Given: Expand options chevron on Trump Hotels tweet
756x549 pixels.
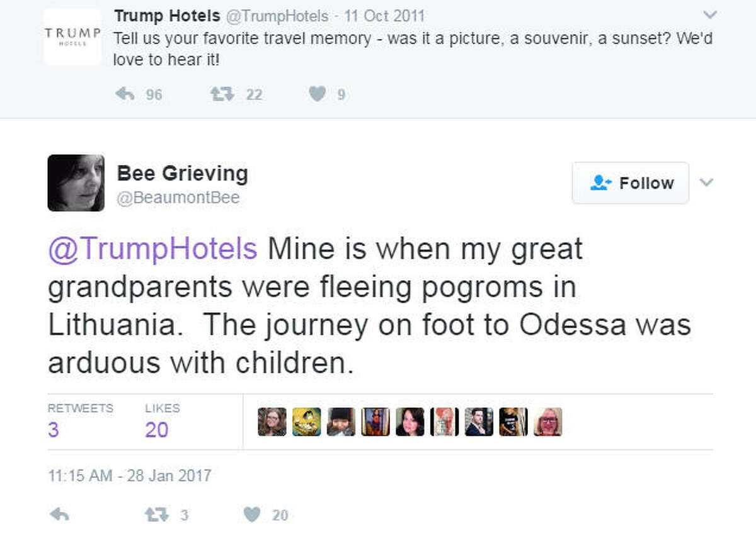Looking at the screenshot, I should pos(710,14).
